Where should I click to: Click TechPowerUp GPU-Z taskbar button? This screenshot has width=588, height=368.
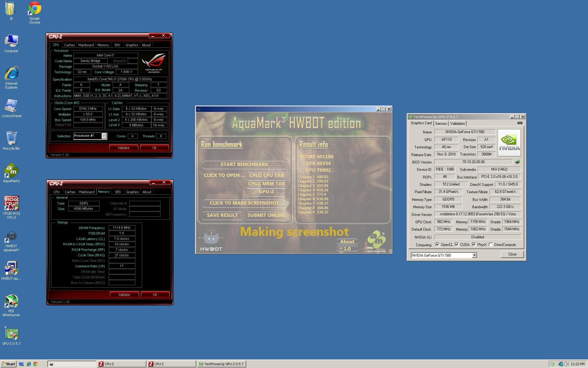point(222,364)
